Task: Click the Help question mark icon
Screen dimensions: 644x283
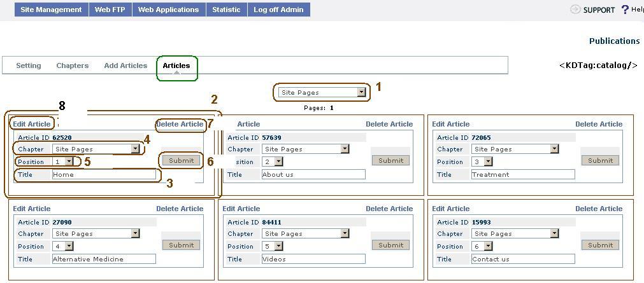Action: tap(625, 10)
